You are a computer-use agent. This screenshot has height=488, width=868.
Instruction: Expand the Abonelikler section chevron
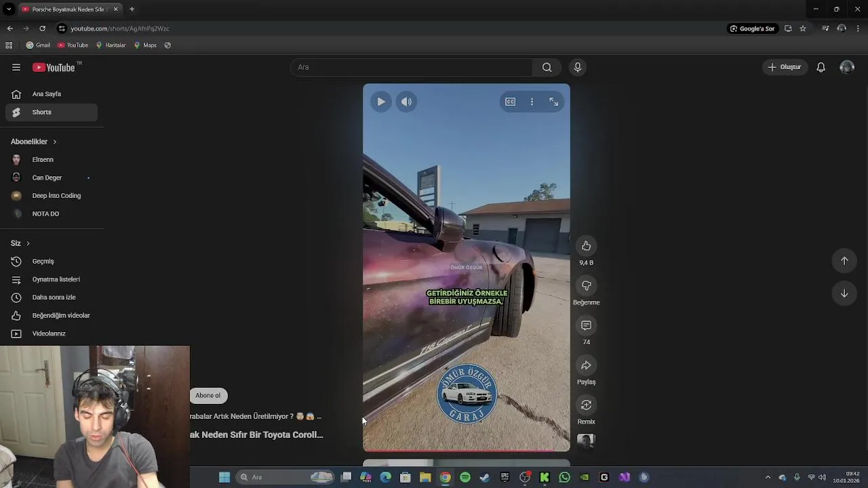click(x=55, y=142)
